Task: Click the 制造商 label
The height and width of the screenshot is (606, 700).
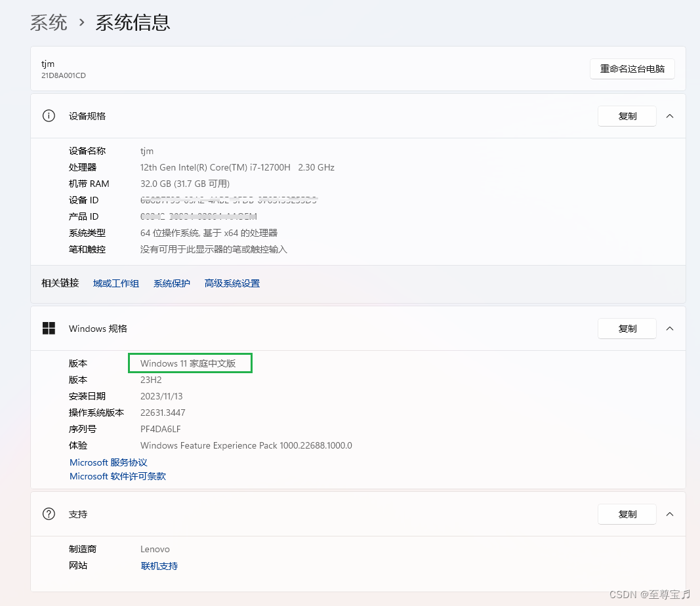Action: pyautogui.click(x=83, y=549)
